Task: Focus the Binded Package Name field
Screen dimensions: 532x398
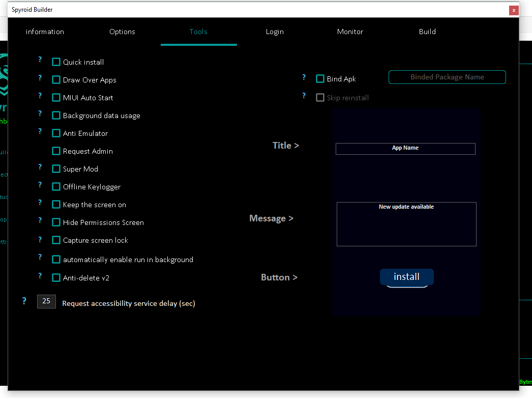Action: (447, 77)
